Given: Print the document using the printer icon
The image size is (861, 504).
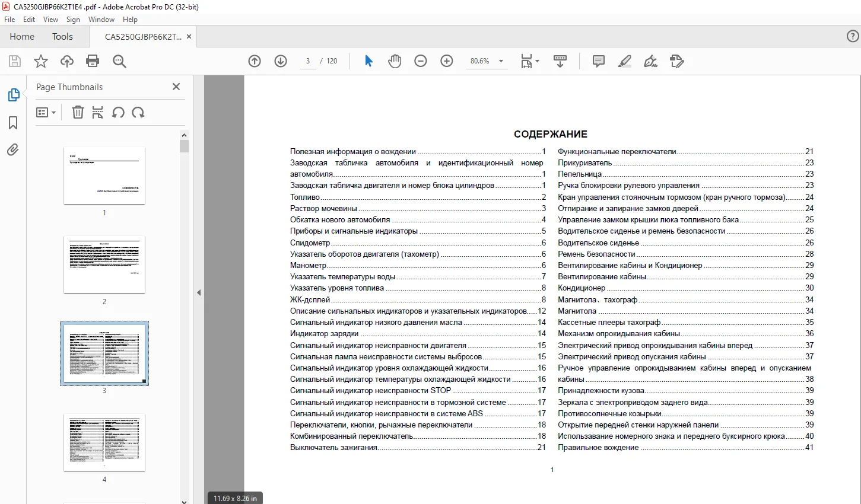Looking at the screenshot, I should (93, 61).
